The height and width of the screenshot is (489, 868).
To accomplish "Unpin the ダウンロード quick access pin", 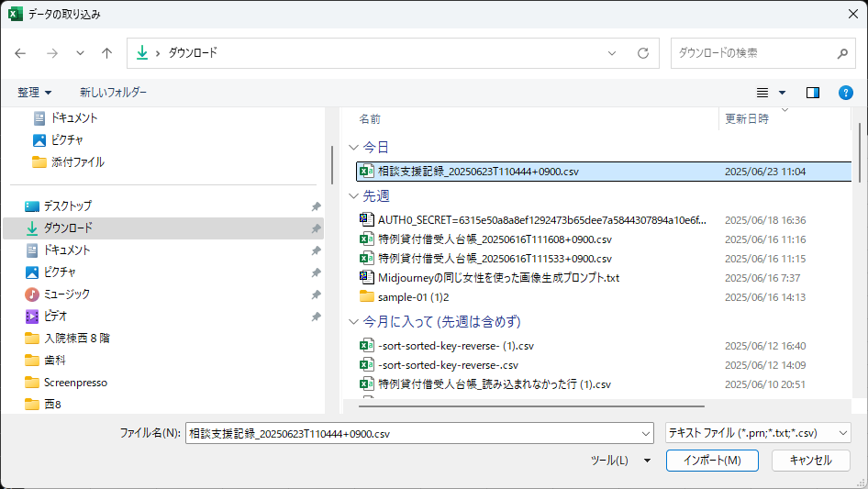I will [x=316, y=228].
